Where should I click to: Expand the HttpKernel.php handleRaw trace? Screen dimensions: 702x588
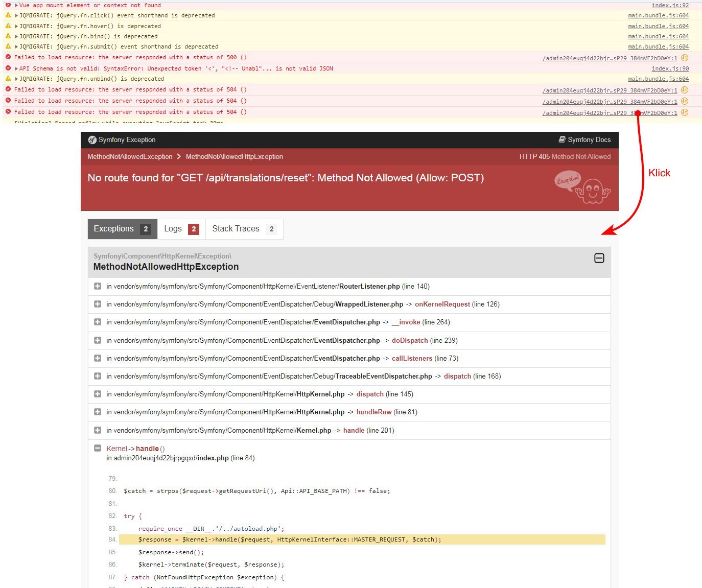(98, 412)
